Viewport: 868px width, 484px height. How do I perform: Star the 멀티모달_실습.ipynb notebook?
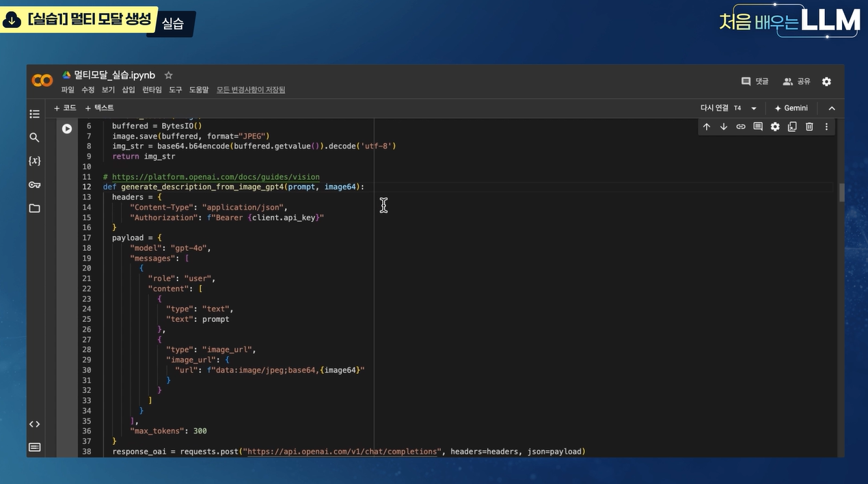(169, 75)
